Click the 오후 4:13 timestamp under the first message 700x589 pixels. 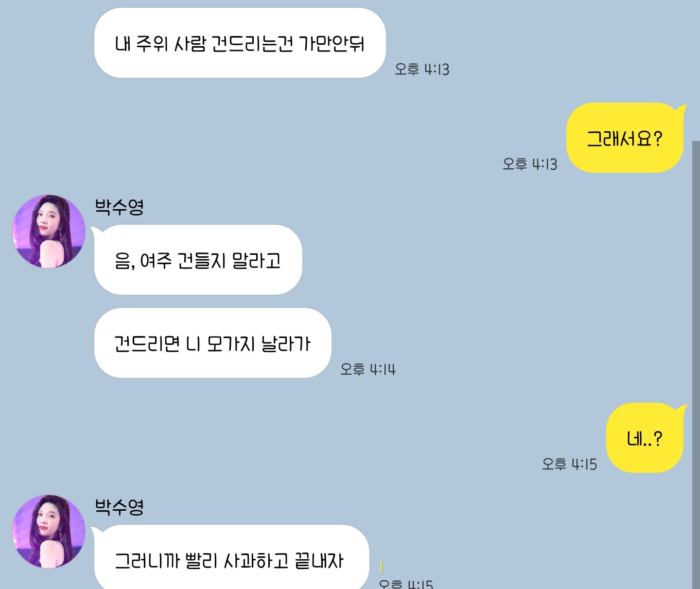point(422,69)
